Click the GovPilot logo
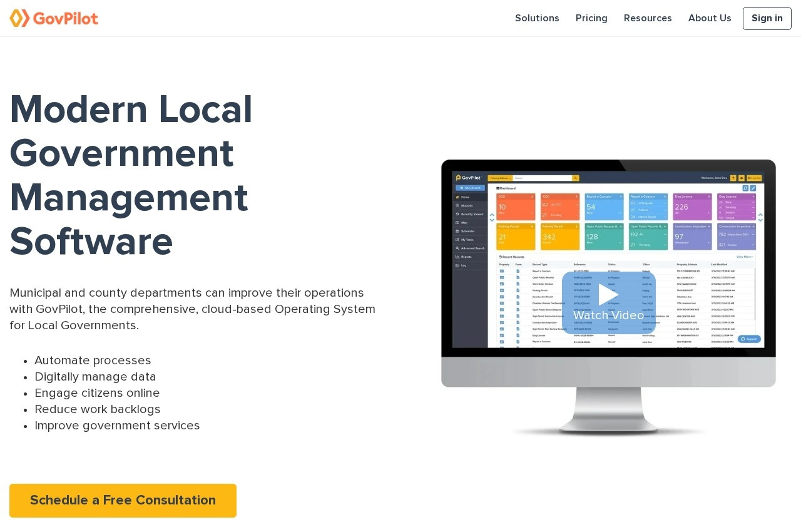Image resolution: width=801 pixels, height=532 pixels. point(54,18)
